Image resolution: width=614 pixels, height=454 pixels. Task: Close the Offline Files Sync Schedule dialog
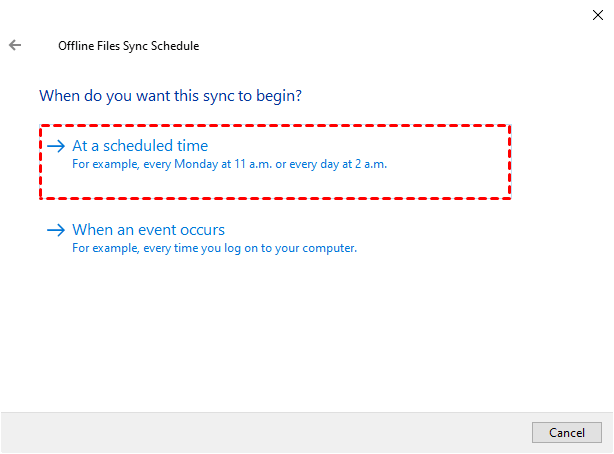pyautogui.click(x=598, y=15)
